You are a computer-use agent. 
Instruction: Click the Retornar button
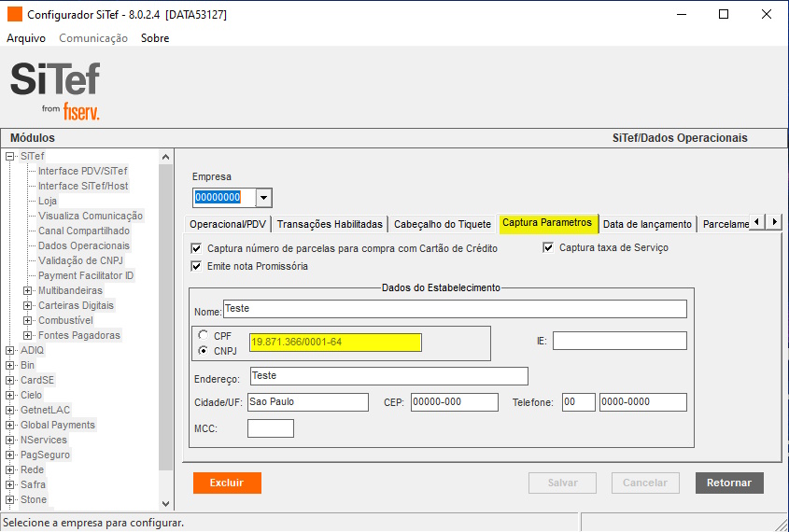point(729,483)
